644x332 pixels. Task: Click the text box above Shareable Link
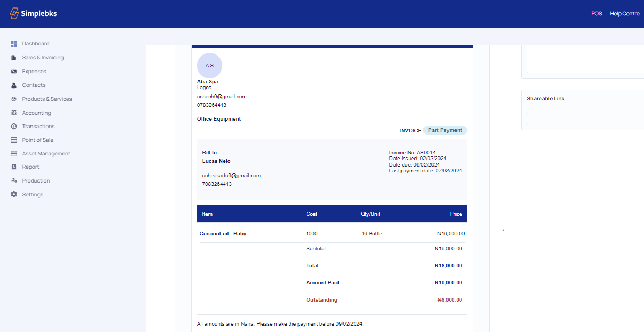(585, 59)
